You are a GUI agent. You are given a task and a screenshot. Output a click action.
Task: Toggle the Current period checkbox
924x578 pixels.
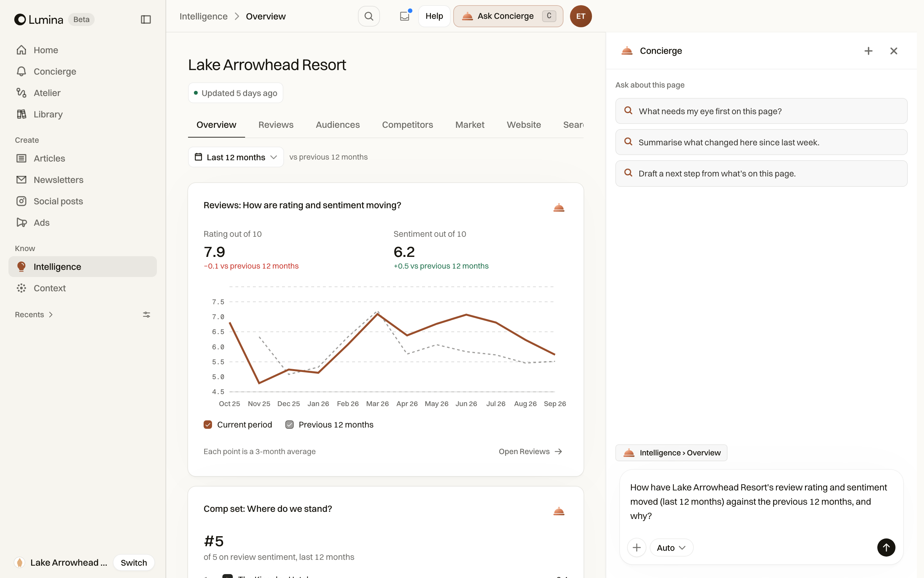click(208, 425)
